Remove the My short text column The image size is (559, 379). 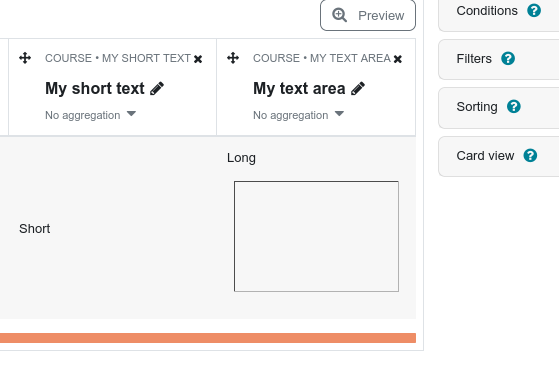coord(198,59)
